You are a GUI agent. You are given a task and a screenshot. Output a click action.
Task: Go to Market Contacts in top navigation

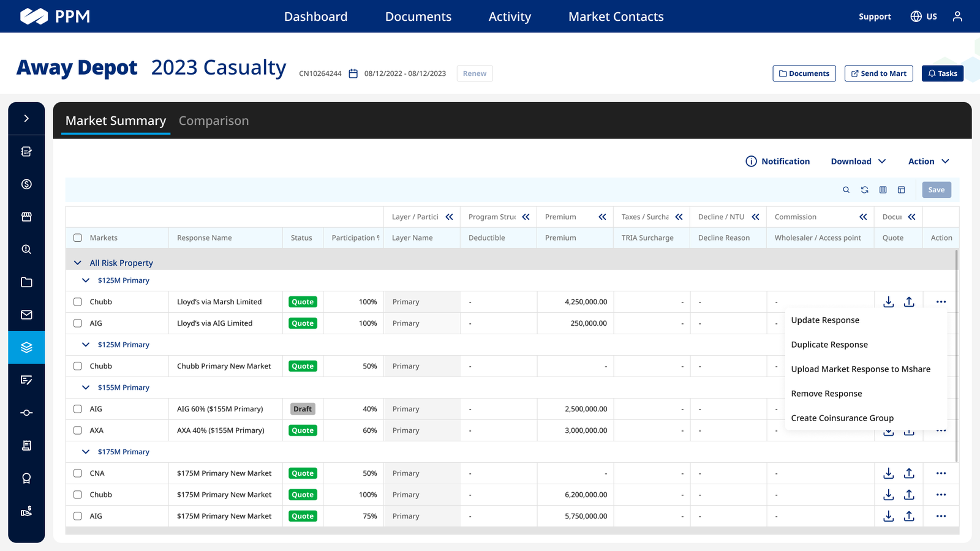pos(616,17)
